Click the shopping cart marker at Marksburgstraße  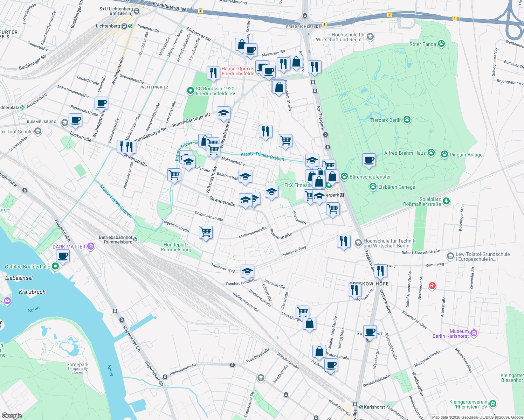click(x=302, y=312)
